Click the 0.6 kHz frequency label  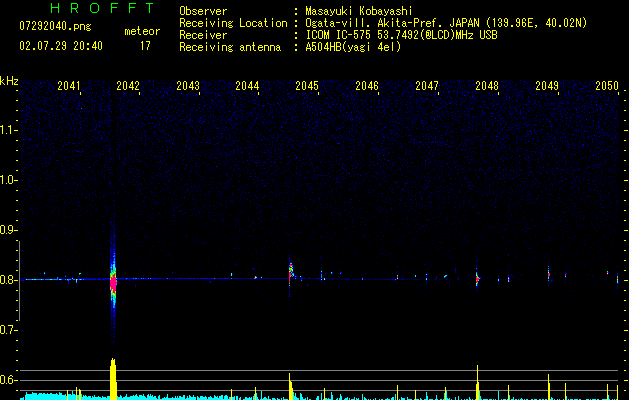point(8,380)
